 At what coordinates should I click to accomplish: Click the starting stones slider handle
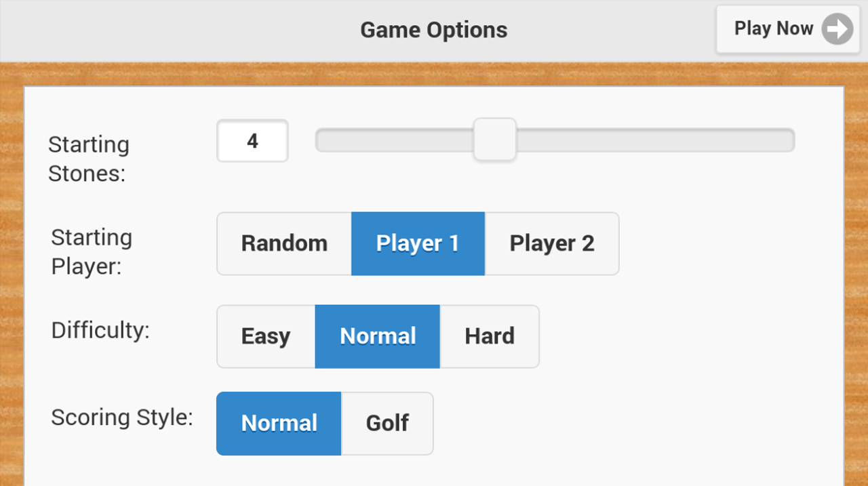[x=495, y=140]
